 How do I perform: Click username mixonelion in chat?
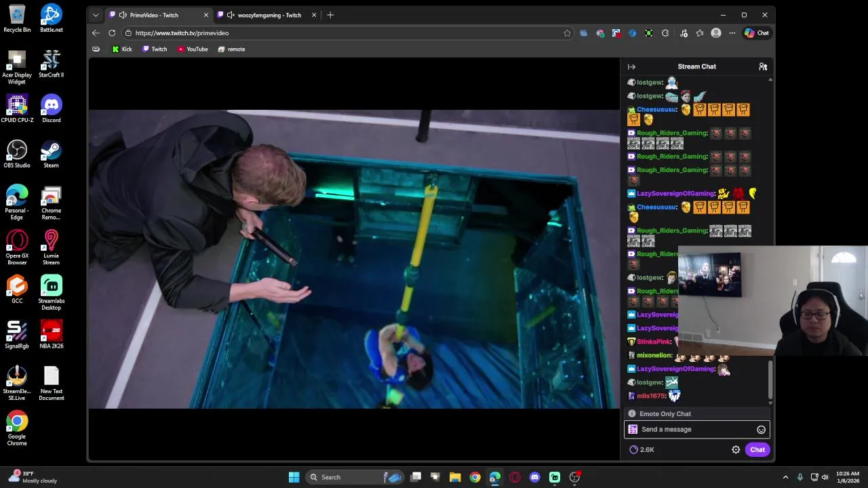[654, 355]
